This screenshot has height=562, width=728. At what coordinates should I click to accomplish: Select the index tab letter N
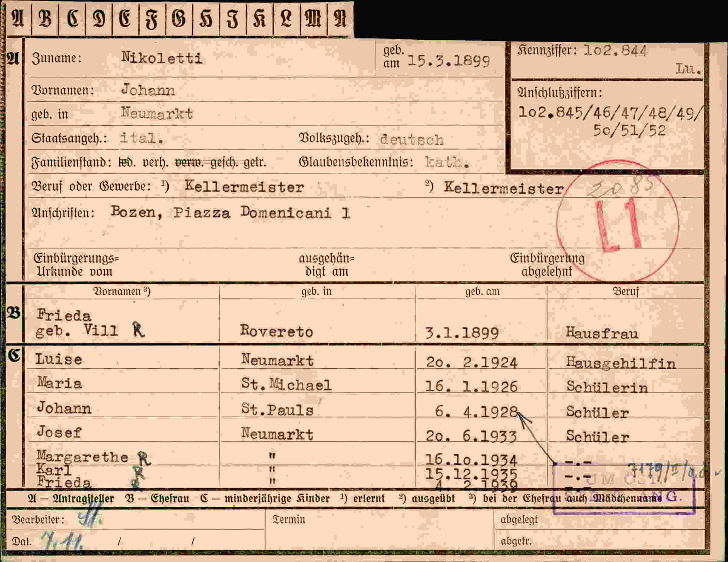(340, 18)
